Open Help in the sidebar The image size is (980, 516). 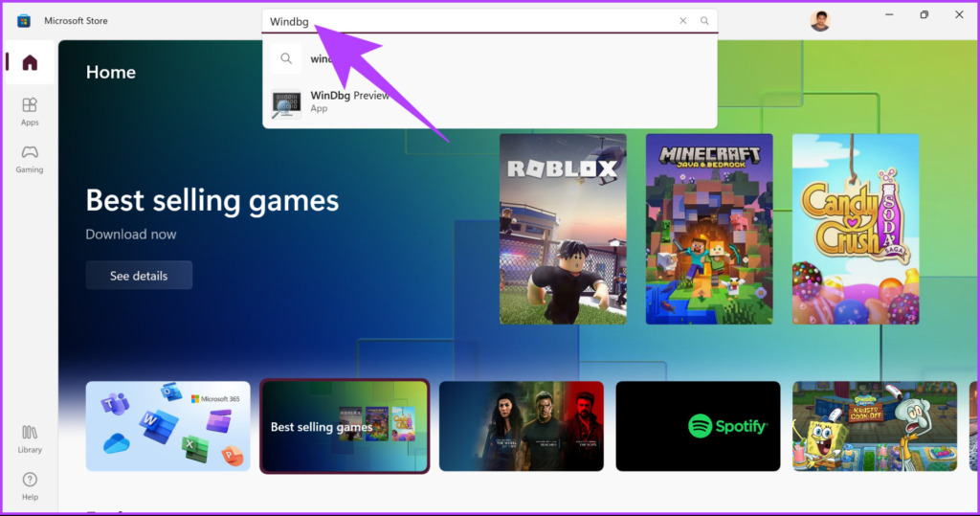click(x=30, y=486)
